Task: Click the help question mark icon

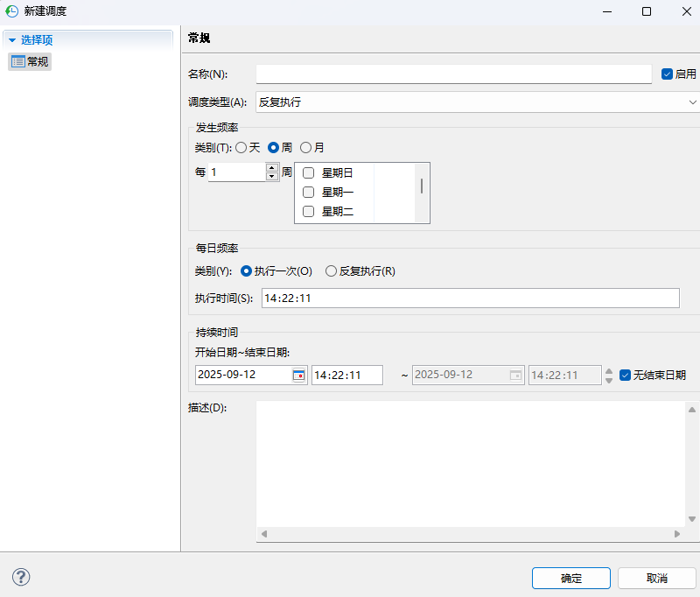Action: (x=20, y=577)
